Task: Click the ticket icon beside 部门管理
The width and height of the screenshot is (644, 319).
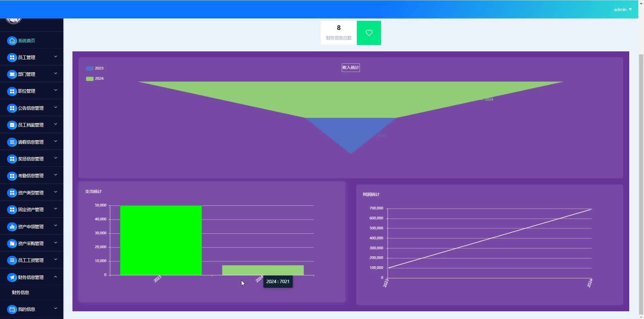Action: 12,74
